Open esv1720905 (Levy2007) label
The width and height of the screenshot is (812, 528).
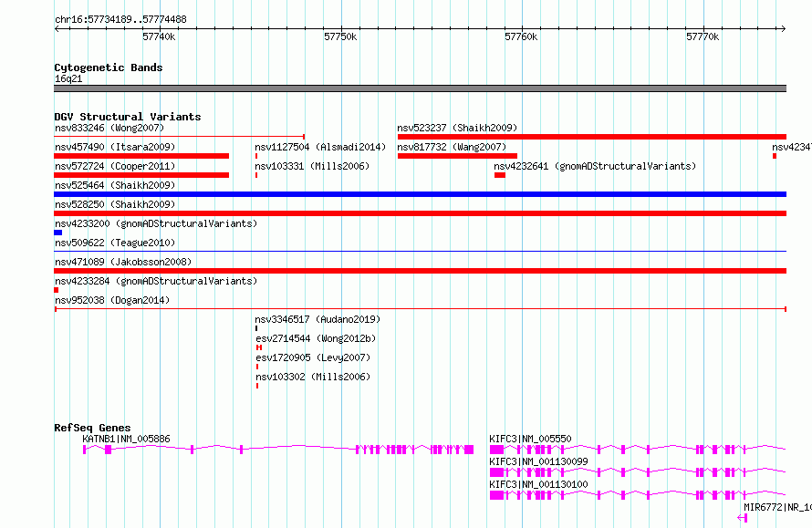coord(313,357)
